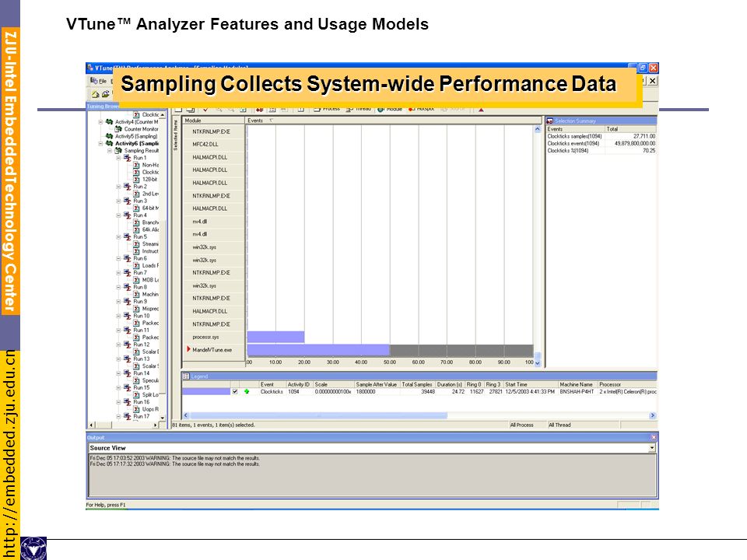
Task: Open the Split Lo event result icon
Action: click(x=136, y=395)
